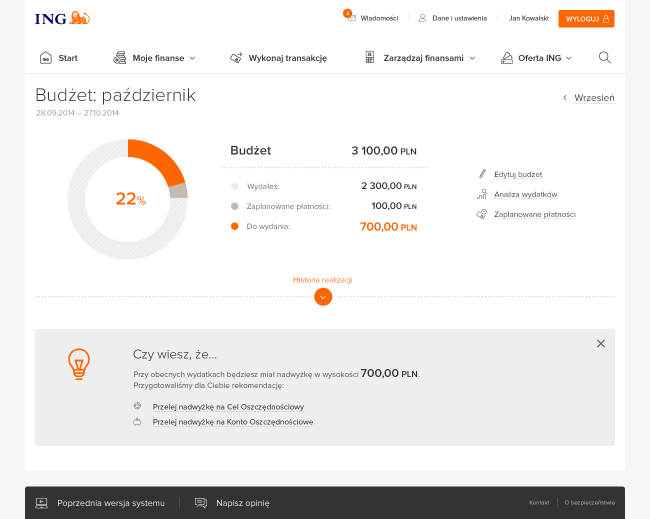
Task: Click the Poprzednia wersja systemu monitor icon
Action: tap(41, 503)
